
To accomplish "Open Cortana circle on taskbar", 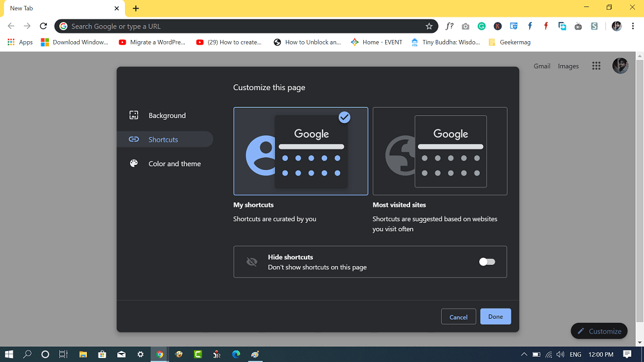I will point(45,354).
